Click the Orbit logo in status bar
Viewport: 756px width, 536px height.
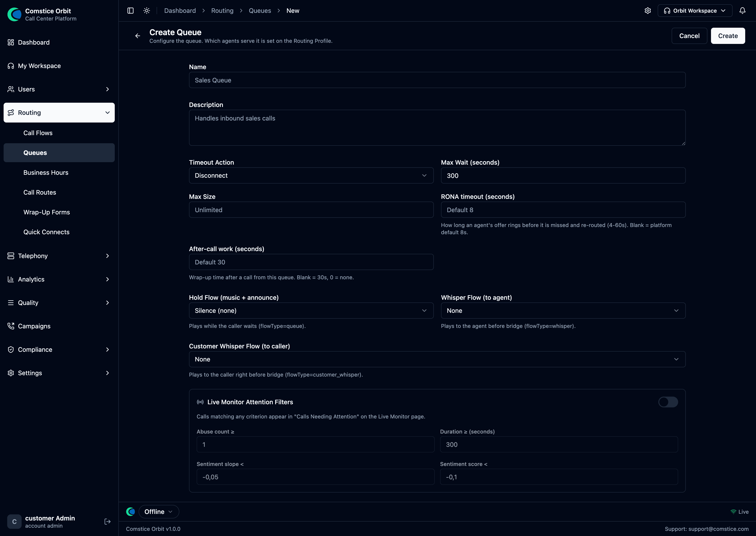(130, 512)
